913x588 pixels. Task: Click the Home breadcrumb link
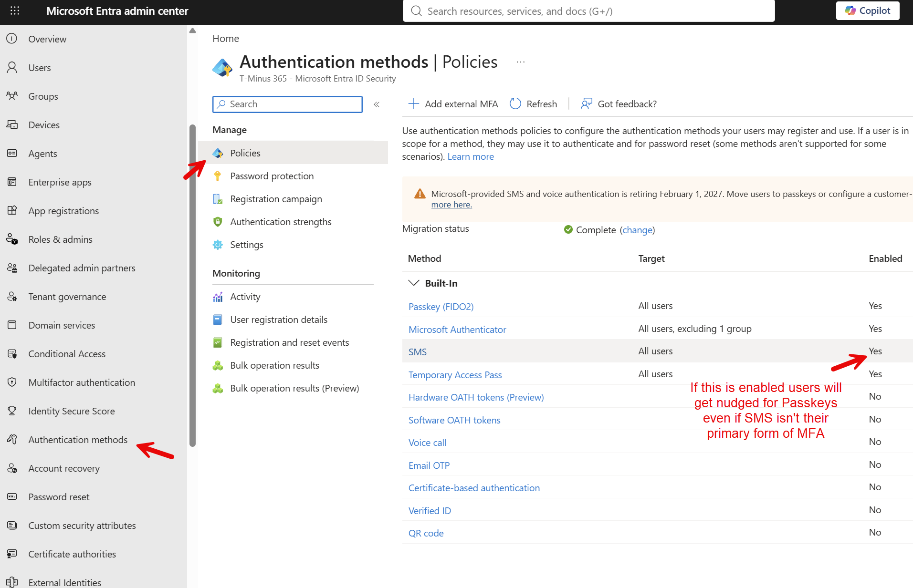click(226, 38)
